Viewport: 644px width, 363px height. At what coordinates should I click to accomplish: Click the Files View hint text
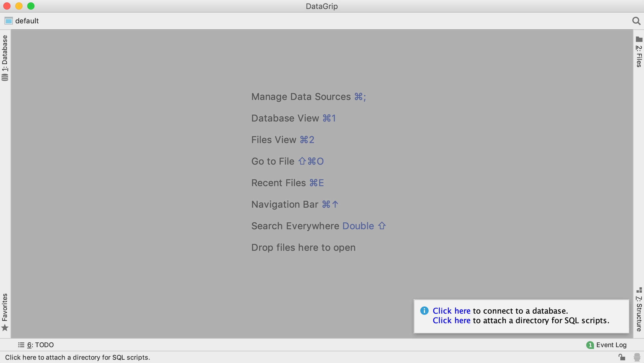tap(273, 140)
